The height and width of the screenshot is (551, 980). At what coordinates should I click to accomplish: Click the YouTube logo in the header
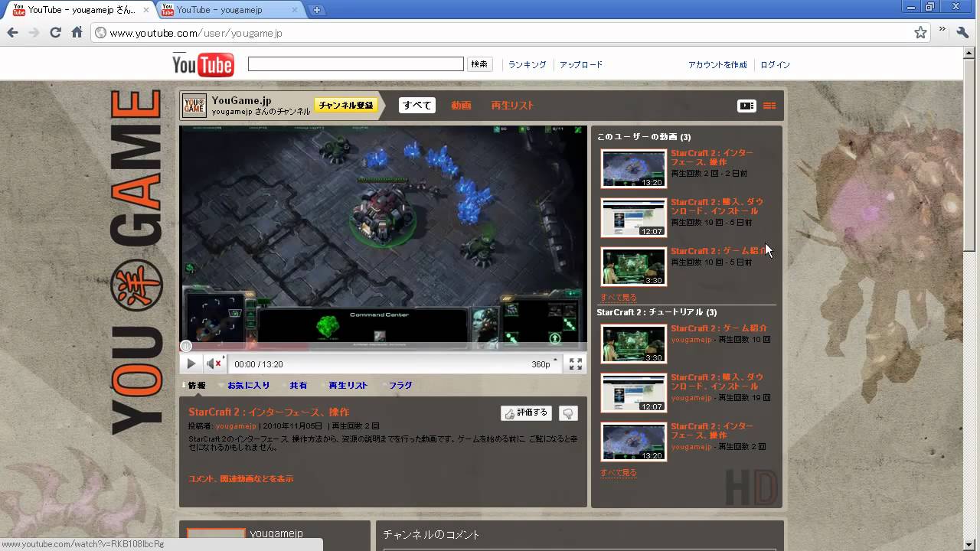[x=203, y=64]
